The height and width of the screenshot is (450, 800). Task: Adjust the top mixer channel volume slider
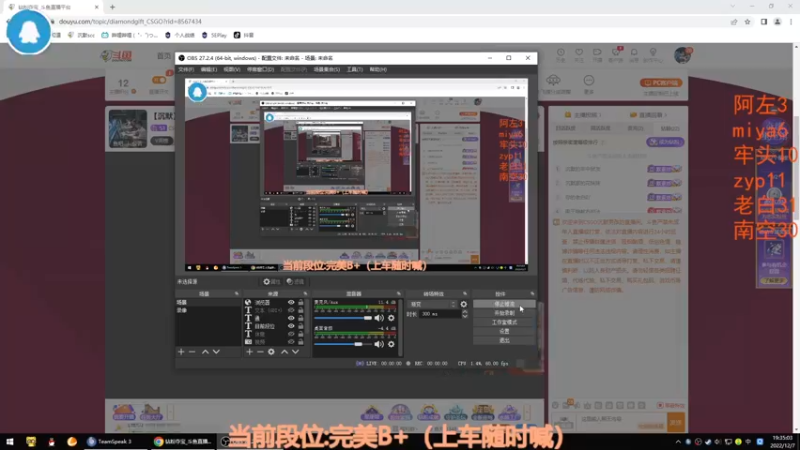[343, 318]
